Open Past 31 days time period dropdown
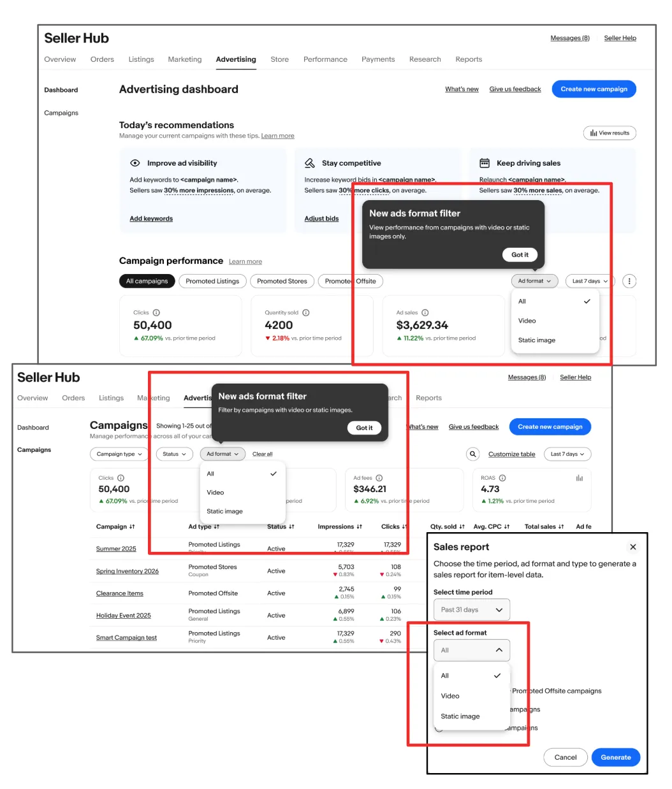The height and width of the screenshot is (789, 672). click(x=472, y=610)
